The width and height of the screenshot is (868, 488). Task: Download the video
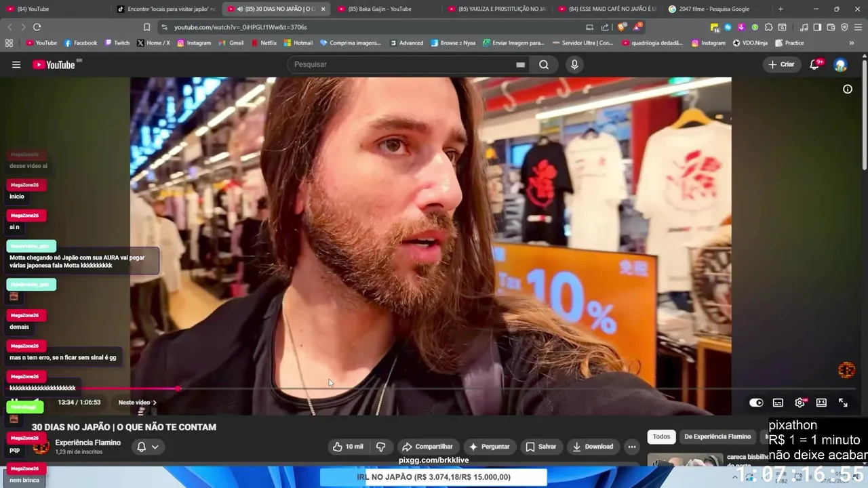click(x=593, y=447)
